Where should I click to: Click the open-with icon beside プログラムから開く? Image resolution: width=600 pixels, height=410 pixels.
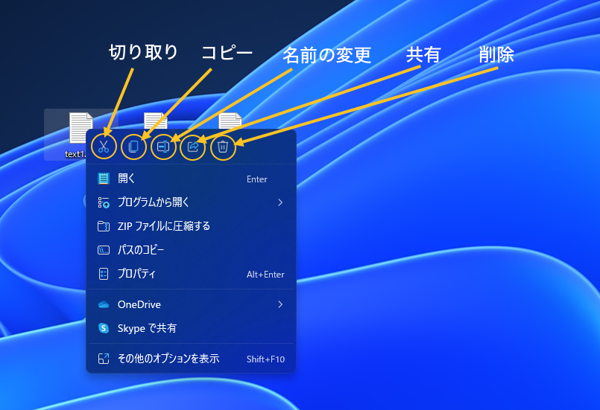(103, 203)
